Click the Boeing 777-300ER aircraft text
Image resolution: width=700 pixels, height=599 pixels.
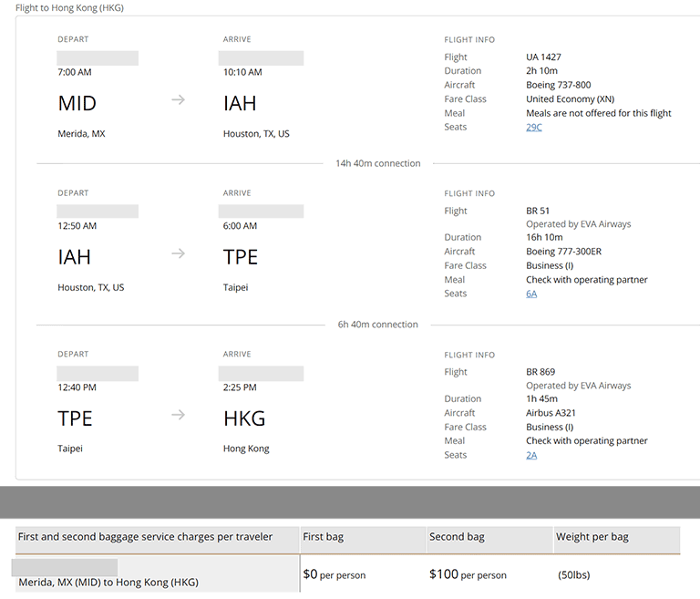click(x=563, y=252)
